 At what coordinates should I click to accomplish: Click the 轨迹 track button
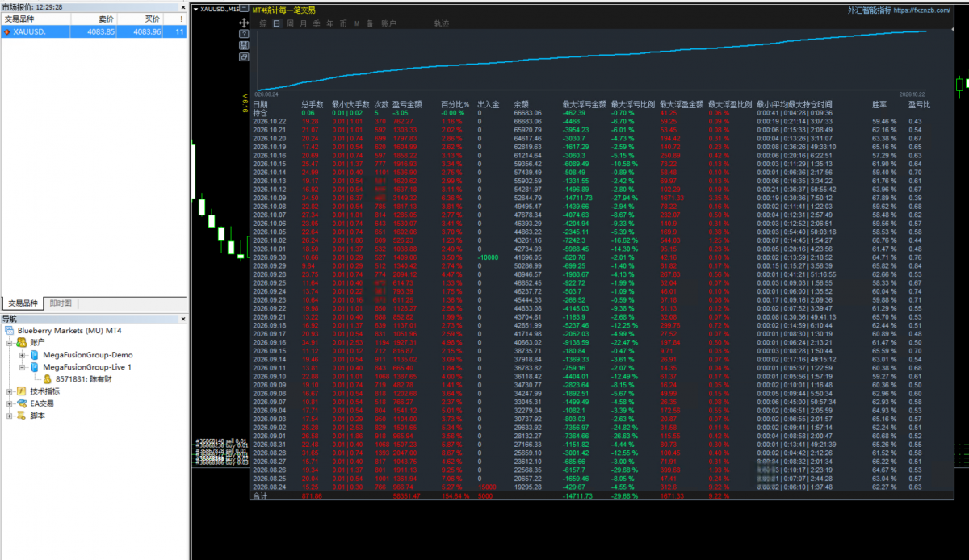click(x=441, y=24)
